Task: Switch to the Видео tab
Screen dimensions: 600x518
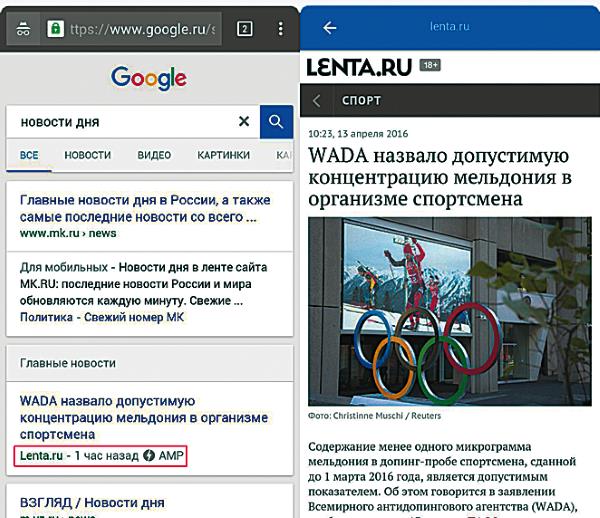Action: click(154, 155)
